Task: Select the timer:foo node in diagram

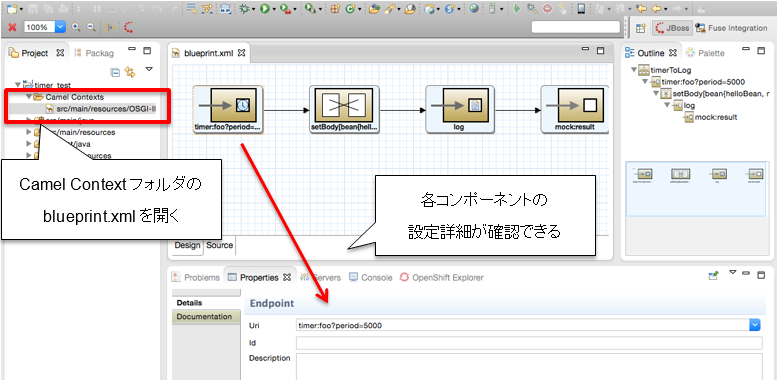Action: tap(228, 110)
